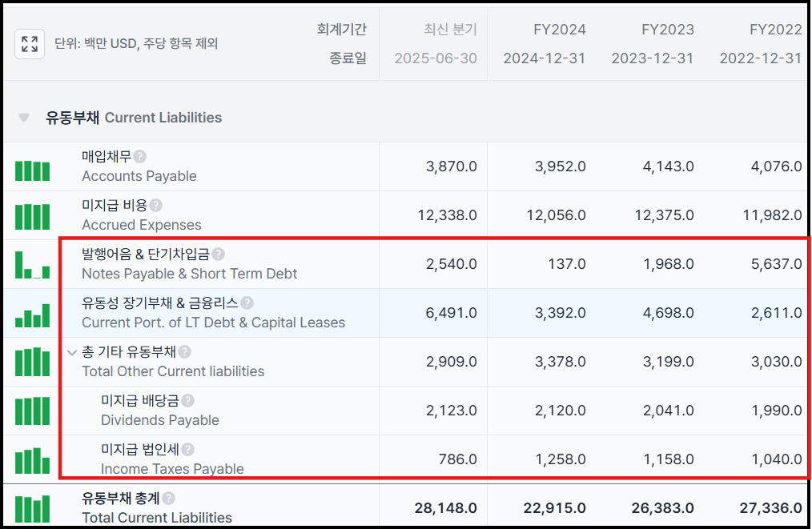Screen dimensions: 812x529
Task: Select Current Port. of LT Debt & Capital Leases
Action: click(213, 323)
